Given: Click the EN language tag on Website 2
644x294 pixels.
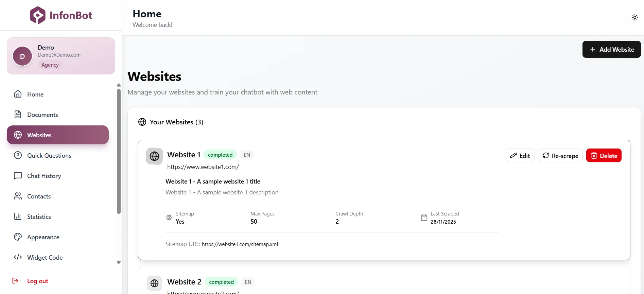Looking at the screenshot, I should [x=248, y=282].
